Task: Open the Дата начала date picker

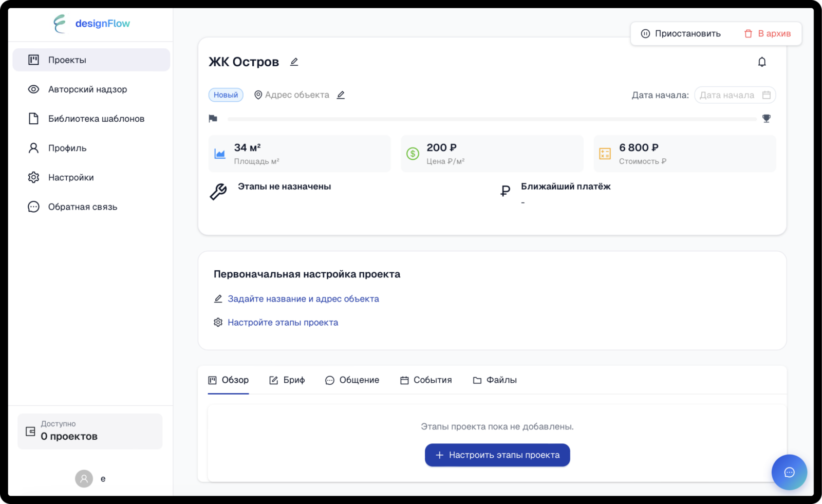Action: coord(735,95)
